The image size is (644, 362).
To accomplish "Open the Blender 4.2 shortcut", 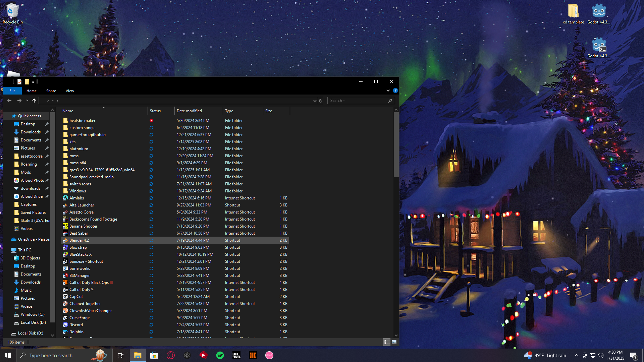I will coord(79,240).
